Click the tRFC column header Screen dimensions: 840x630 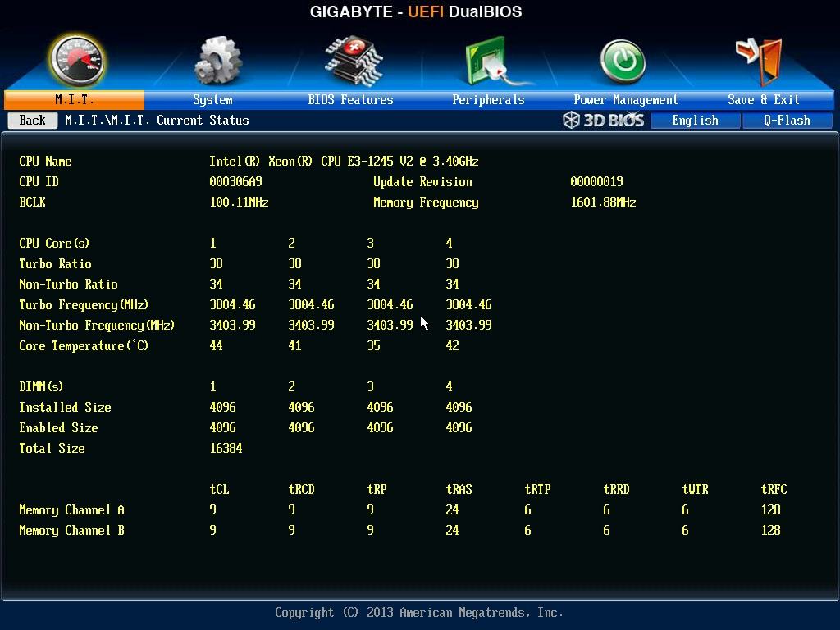pyautogui.click(x=774, y=489)
